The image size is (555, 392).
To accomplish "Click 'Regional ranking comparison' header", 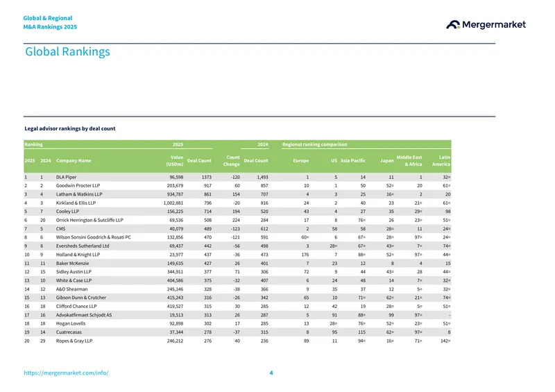I will tap(314, 144).
